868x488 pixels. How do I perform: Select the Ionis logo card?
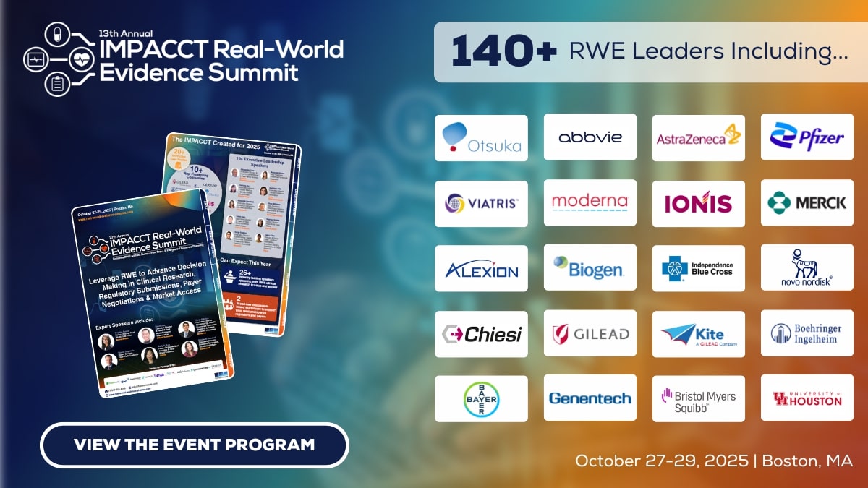[x=698, y=203]
